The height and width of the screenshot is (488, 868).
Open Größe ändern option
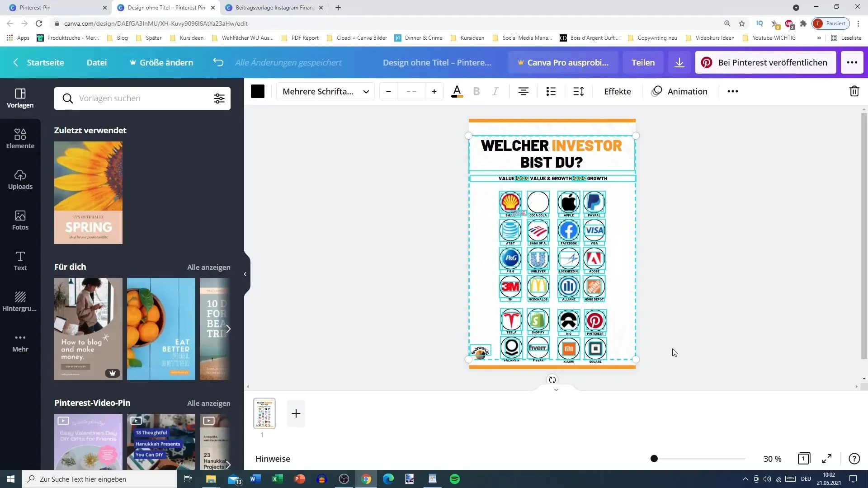pyautogui.click(x=161, y=62)
